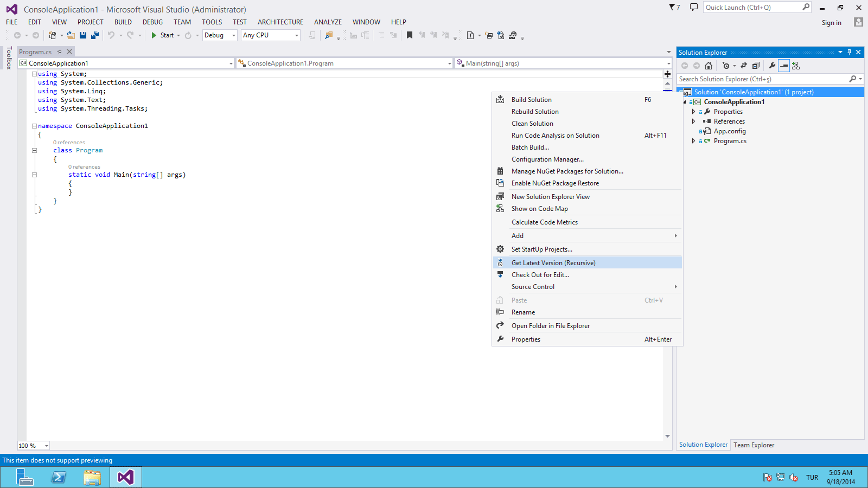Image resolution: width=868 pixels, height=488 pixels.
Task: Click the Start debugging button
Action: click(x=162, y=35)
